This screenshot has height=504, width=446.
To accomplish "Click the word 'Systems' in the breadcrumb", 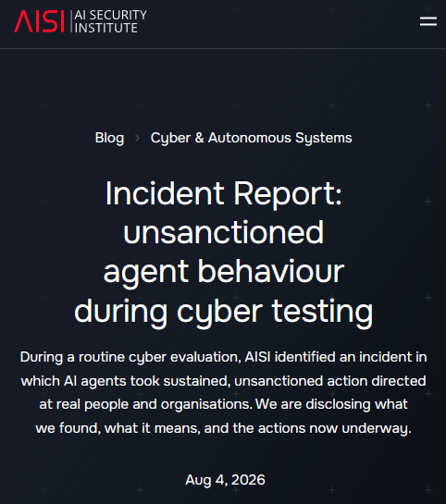I will coord(324,138).
